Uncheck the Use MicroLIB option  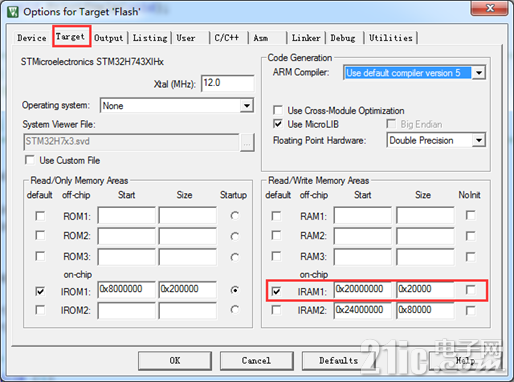click(278, 124)
